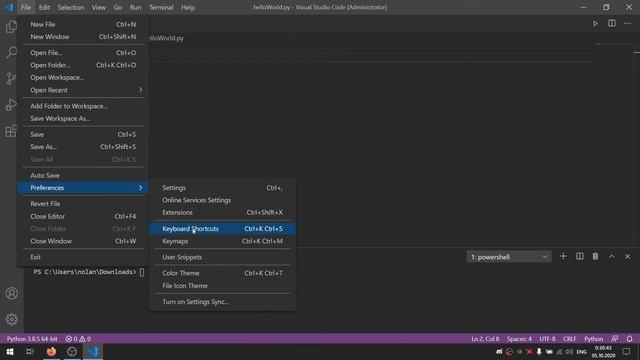Open the Help menu

pos(188,7)
